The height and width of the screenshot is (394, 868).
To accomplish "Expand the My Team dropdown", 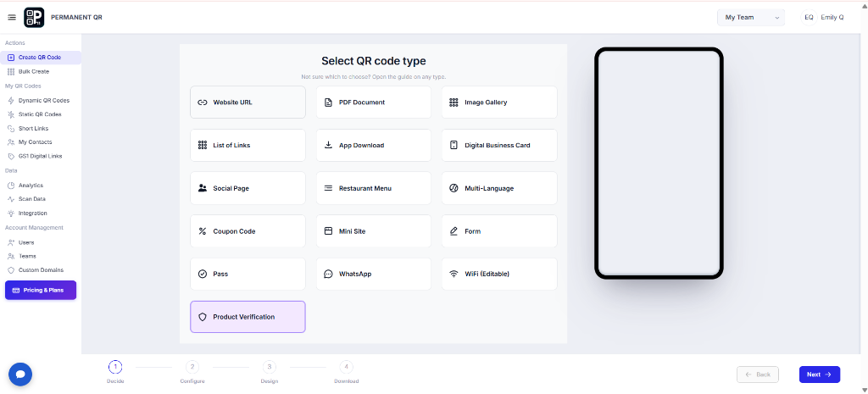I will (x=751, y=18).
